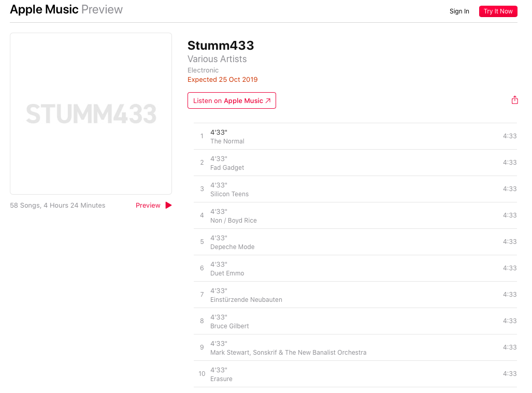
Task: Select track 6 by Duet Emmo
Action: pyautogui.click(x=355, y=269)
